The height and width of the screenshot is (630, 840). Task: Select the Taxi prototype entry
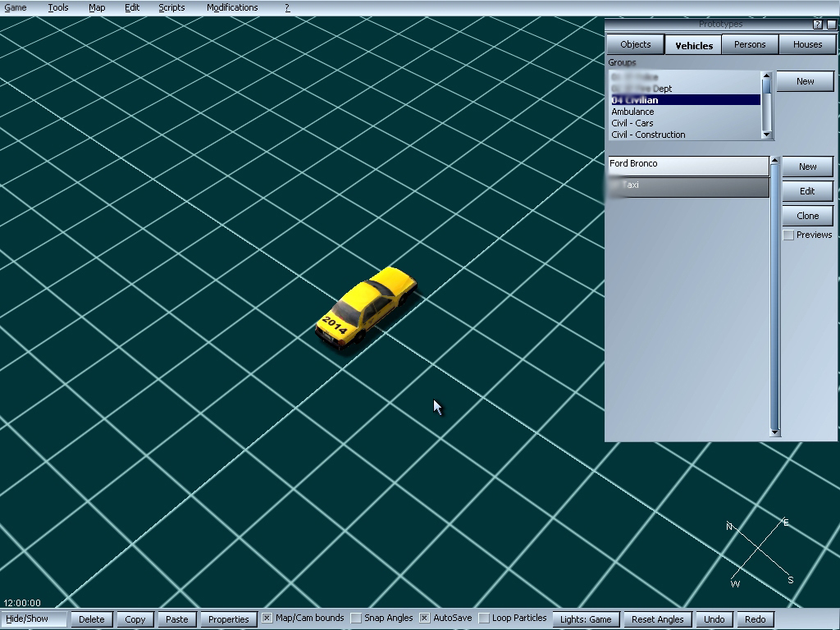pos(688,186)
